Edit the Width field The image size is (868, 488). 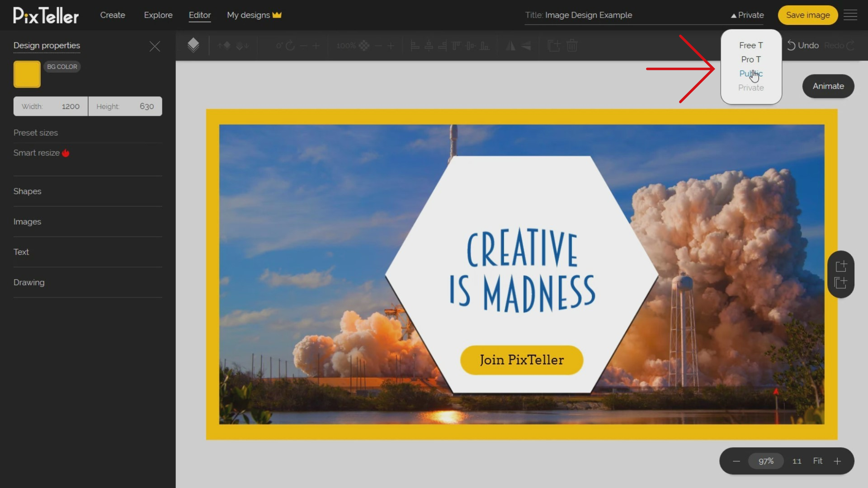click(51, 106)
